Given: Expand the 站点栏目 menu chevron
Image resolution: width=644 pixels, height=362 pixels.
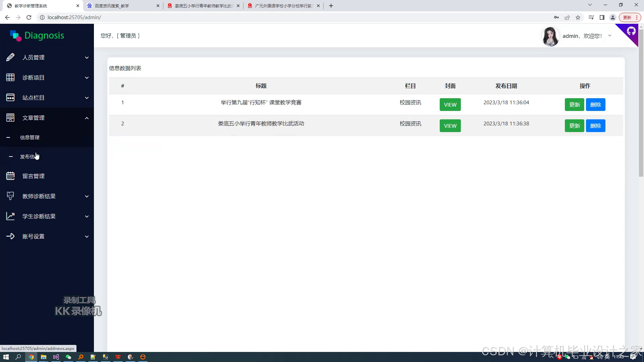Looking at the screenshot, I should (87, 98).
